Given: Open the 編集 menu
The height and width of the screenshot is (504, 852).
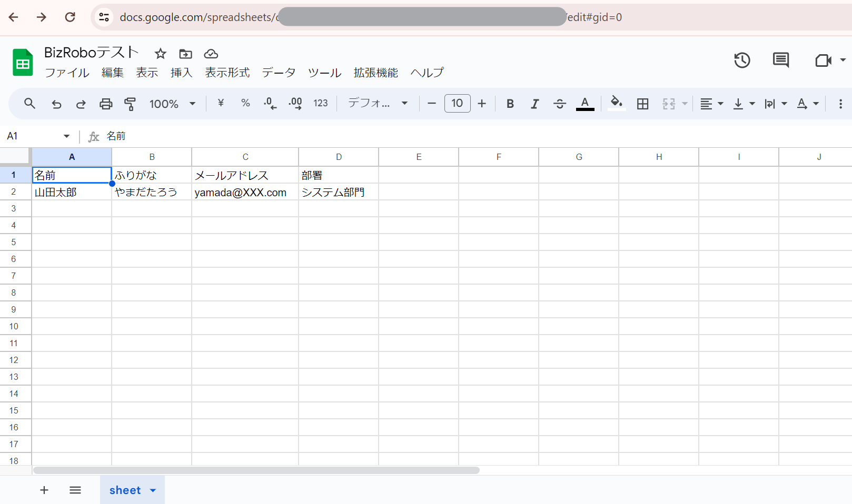Looking at the screenshot, I should 113,73.
